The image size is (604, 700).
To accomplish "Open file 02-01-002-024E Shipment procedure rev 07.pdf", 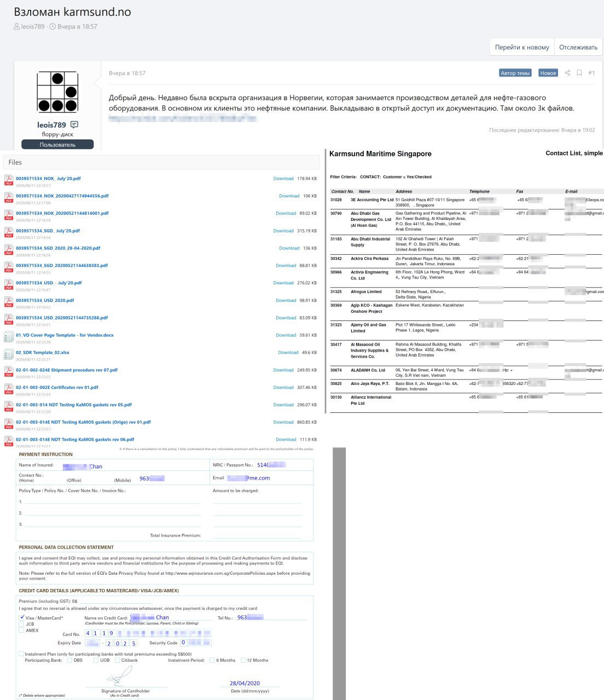I will 67,370.
